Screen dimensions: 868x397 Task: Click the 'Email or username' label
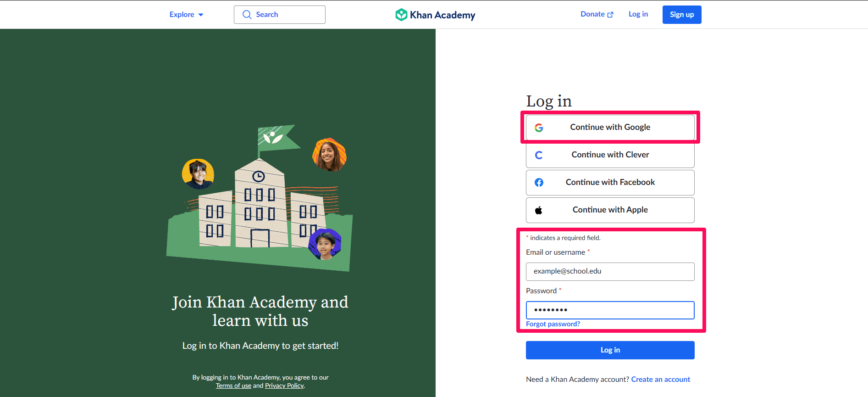[555, 252]
